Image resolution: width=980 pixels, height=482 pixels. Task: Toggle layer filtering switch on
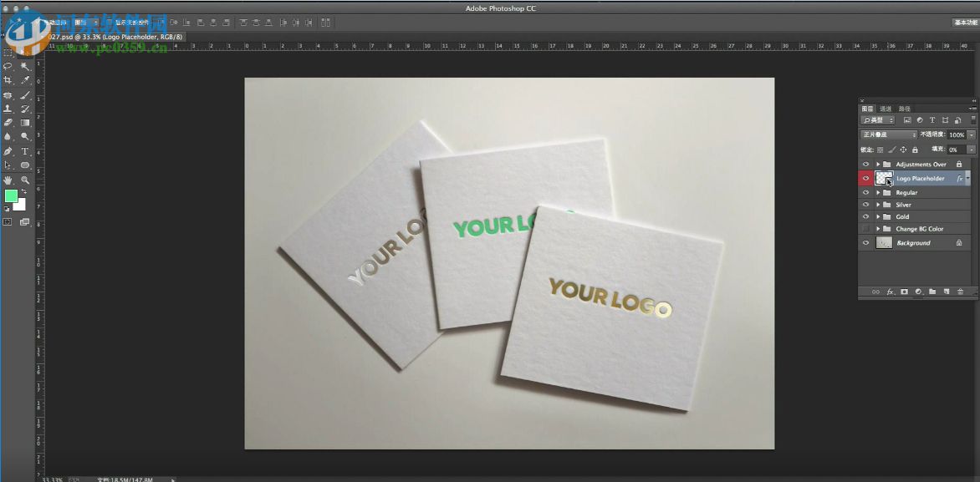click(973, 120)
